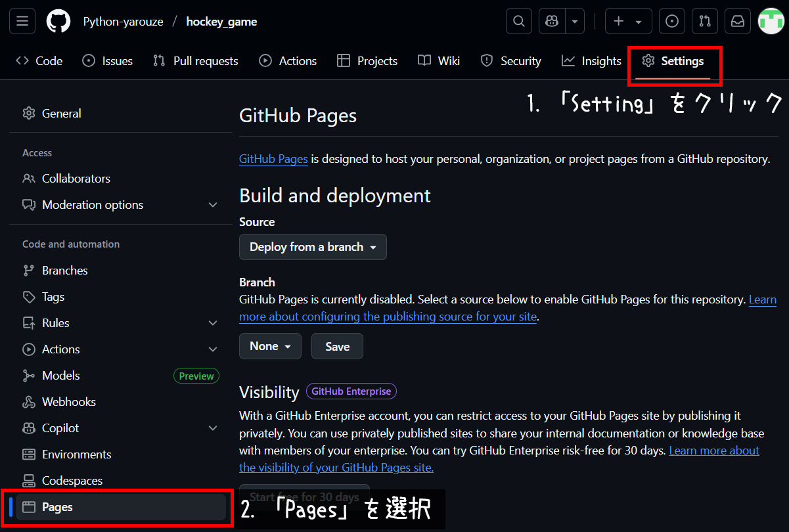The width and height of the screenshot is (789, 532).
Task: Click the Code tab brackets icon
Action: coord(22,61)
